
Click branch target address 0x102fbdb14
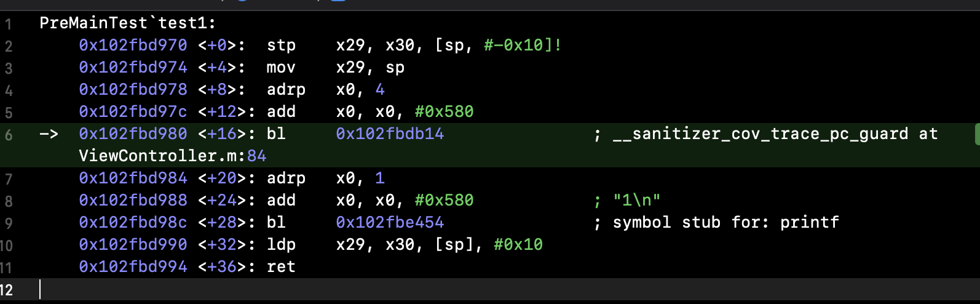point(390,134)
